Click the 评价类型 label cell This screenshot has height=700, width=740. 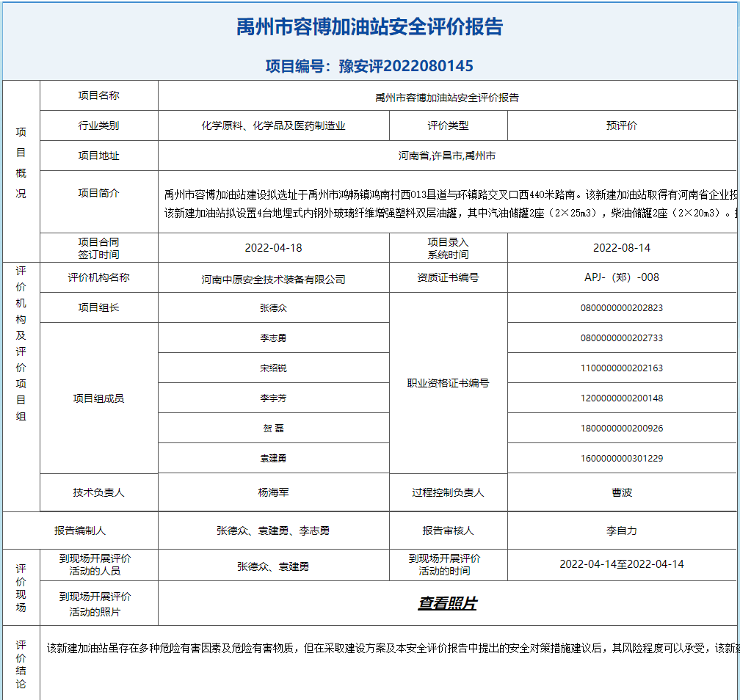(x=448, y=125)
